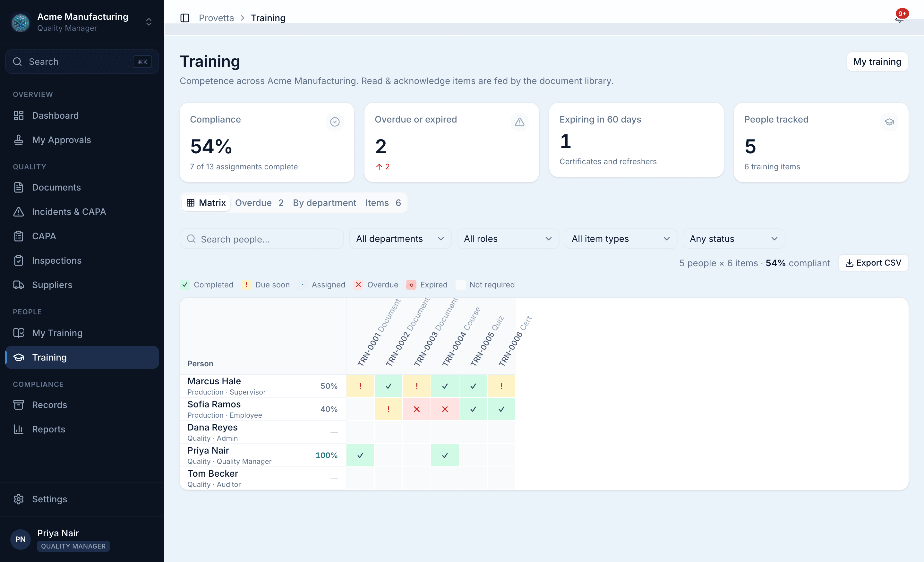This screenshot has height=562, width=924.
Task: Switch to the Matrix tab
Action: [206, 203]
